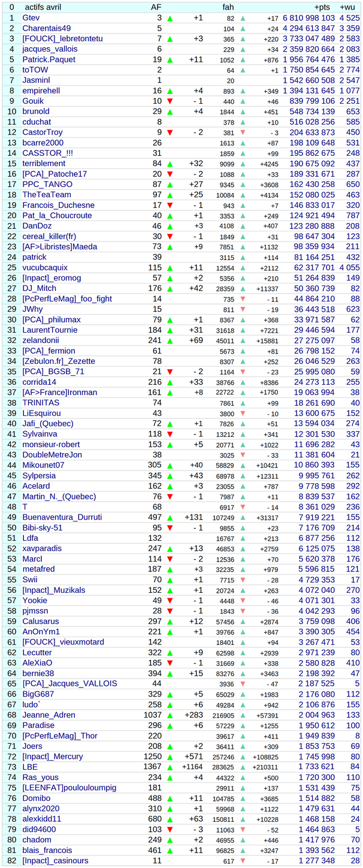Open the zelandonii user link

click(x=41, y=340)
